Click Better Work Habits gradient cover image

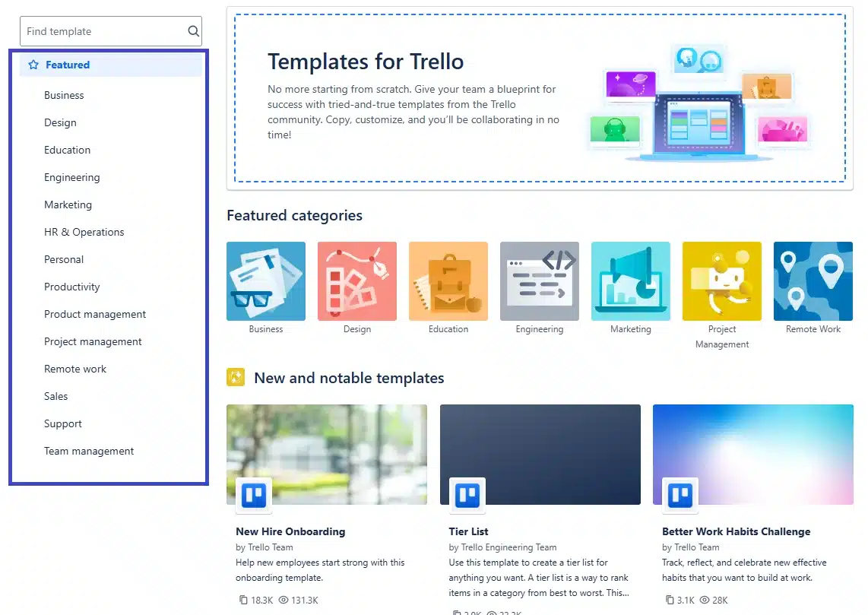(x=753, y=455)
